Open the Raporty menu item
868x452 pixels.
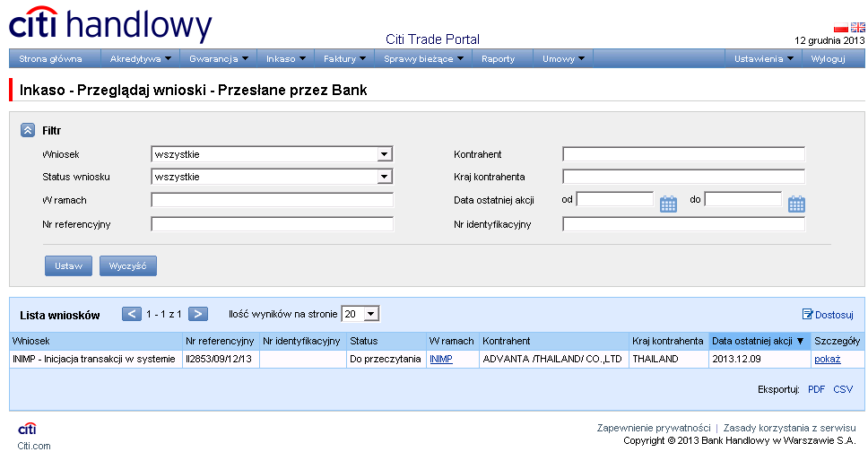tap(499, 58)
